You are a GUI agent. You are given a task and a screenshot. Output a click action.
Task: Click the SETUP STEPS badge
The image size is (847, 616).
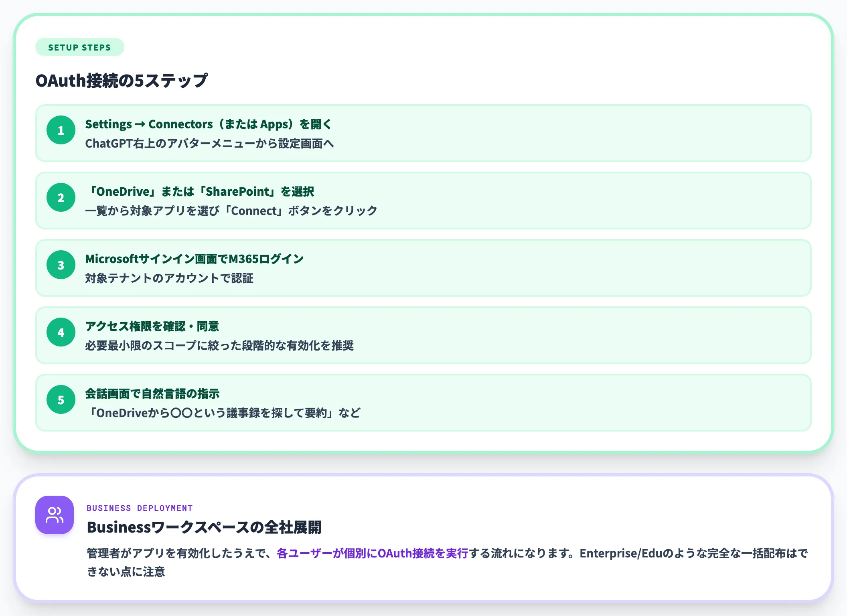tap(80, 47)
